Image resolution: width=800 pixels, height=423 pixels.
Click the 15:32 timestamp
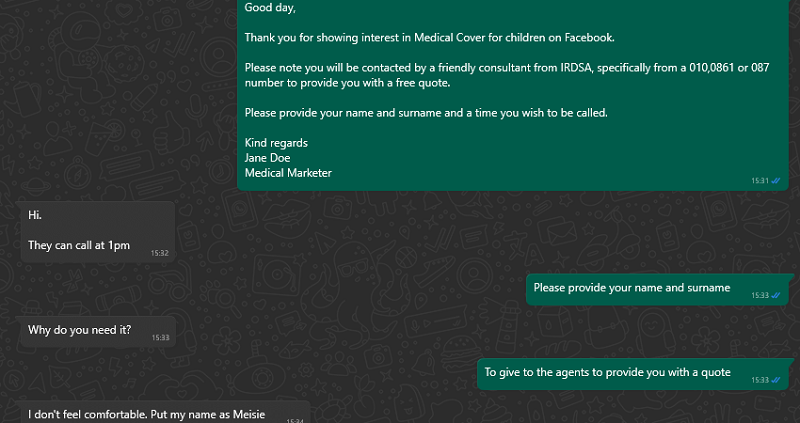point(160,253)
